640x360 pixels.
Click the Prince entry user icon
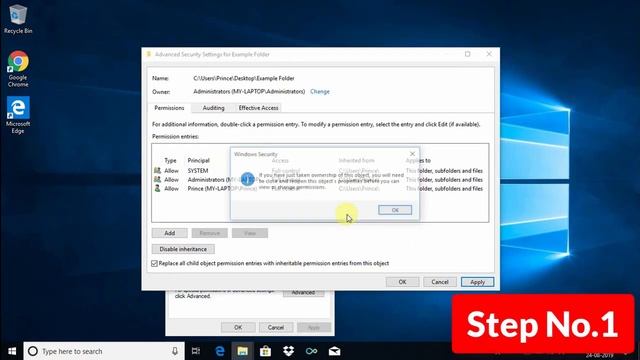[x=157, y=188]
